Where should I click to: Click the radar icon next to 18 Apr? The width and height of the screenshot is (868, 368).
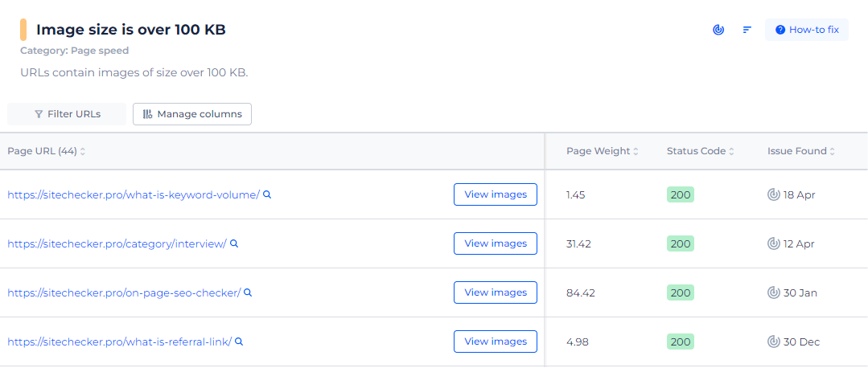[x=773, y=194]
